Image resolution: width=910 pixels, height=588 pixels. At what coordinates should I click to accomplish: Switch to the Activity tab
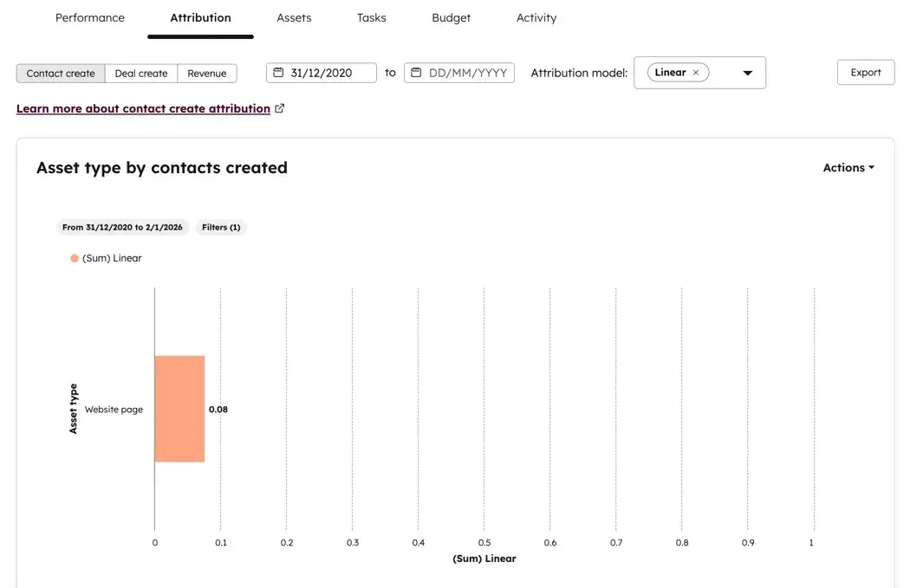[536, 17]
